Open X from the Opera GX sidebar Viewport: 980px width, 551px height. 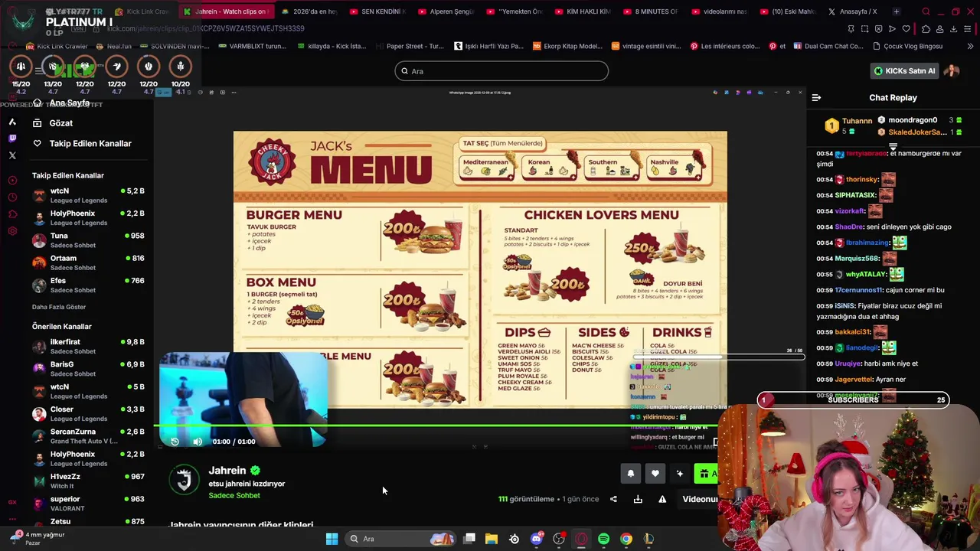pos(12,155)
